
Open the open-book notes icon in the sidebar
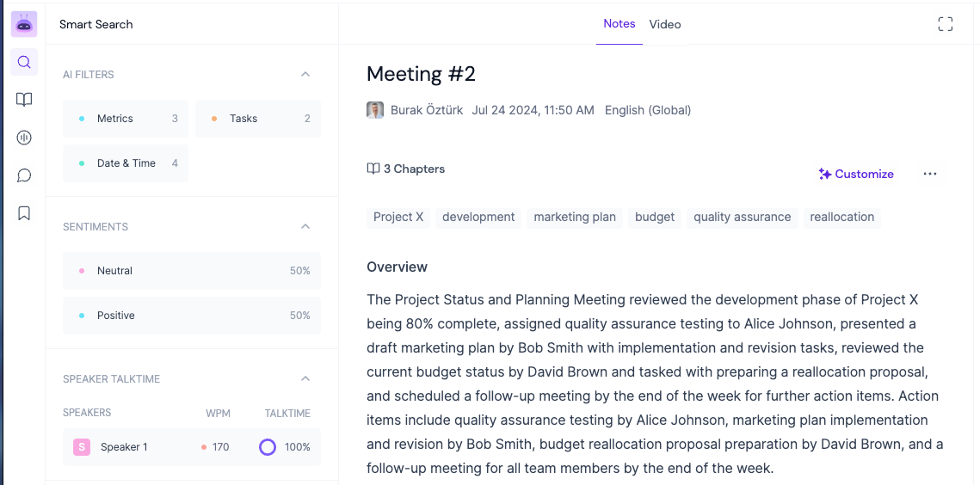(x=24, y=100)
